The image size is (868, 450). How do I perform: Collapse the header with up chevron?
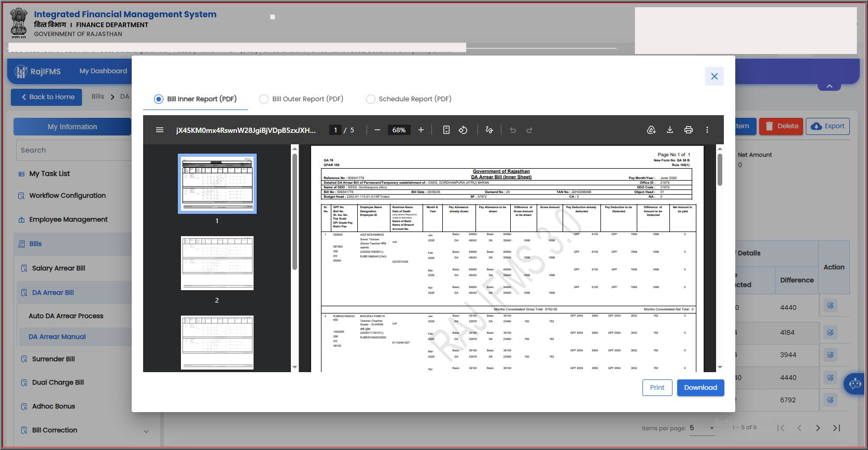pyautogui.click(x=830, y=86)
